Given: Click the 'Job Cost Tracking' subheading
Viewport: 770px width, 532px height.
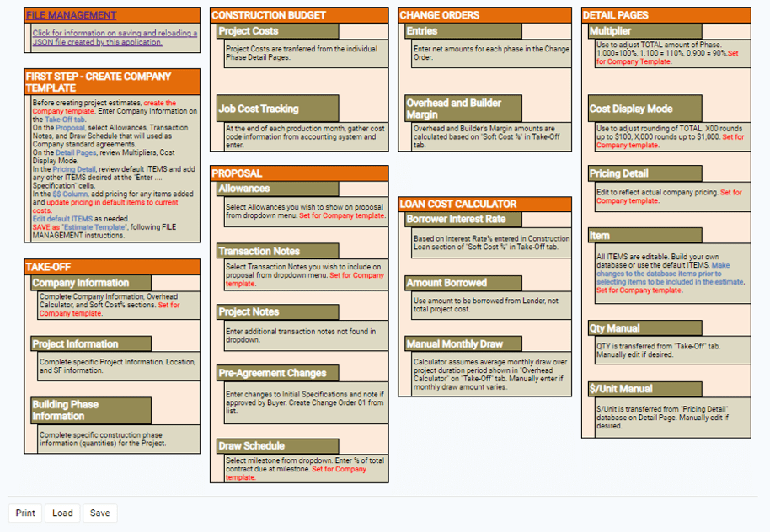Looking at the screenshot, I should [x=278, y=109].
